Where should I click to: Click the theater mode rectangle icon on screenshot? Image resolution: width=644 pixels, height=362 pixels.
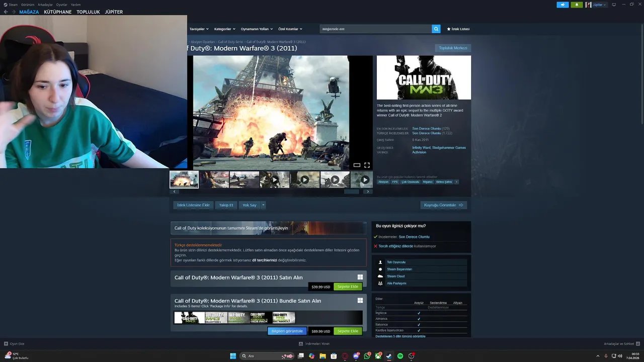coord(357,165)
